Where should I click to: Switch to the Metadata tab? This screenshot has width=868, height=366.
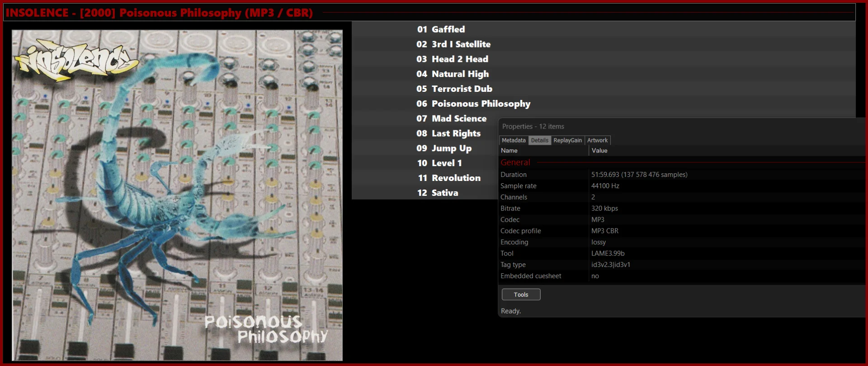514,140
